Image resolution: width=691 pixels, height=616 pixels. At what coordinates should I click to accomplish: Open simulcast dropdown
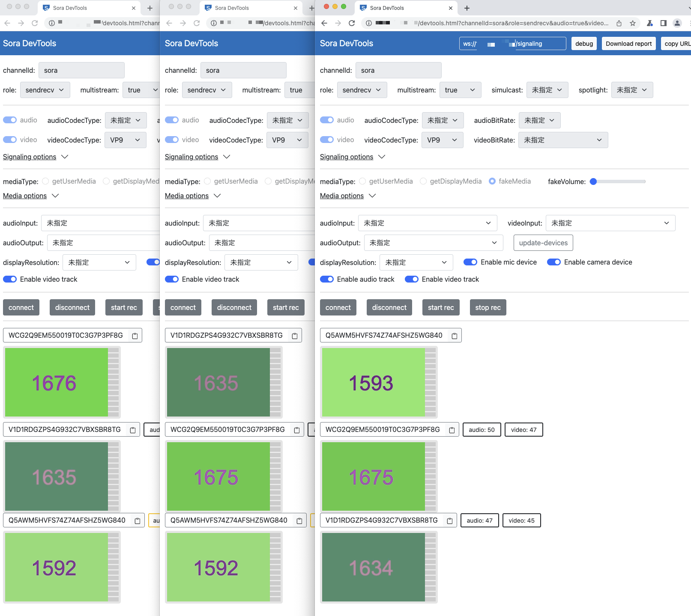coord(547,90)
